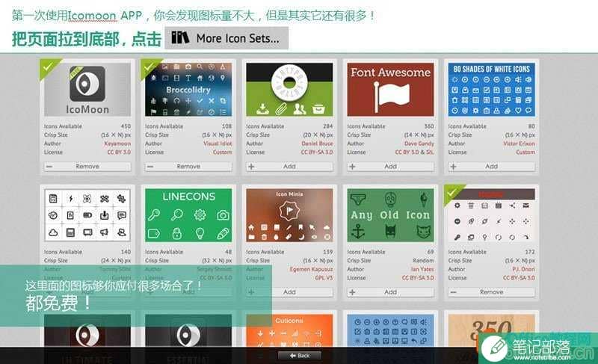Open the blue icon grid preview in bottom row
This screenshot has width=598, height=364.
(390, 330)
